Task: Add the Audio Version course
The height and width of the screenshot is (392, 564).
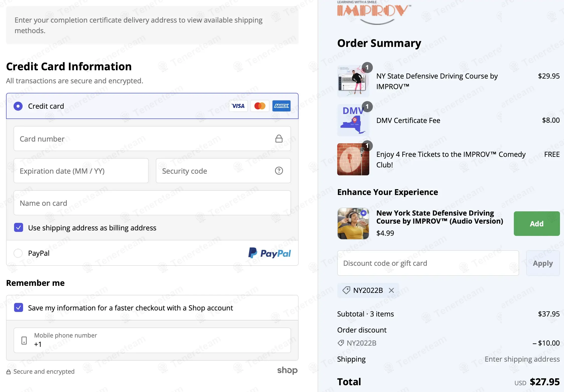Action: click(x=536, y=224)
